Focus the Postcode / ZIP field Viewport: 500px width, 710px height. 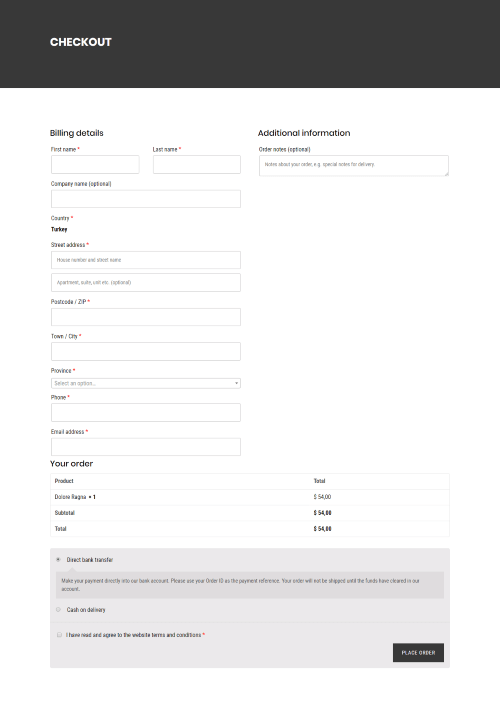(146, 317)
